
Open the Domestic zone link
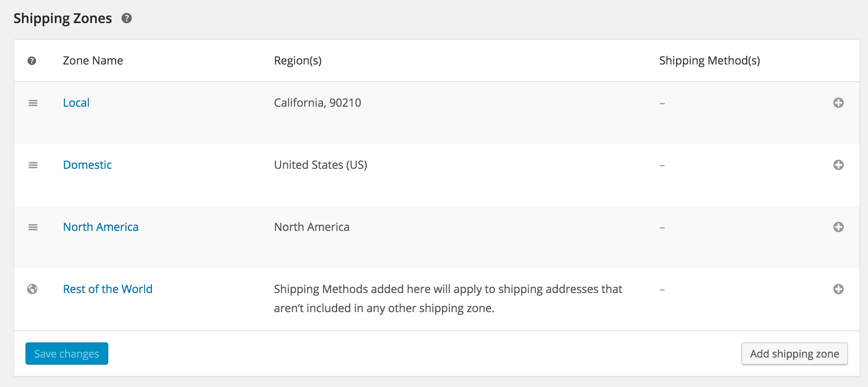click(x=87, y=165)
